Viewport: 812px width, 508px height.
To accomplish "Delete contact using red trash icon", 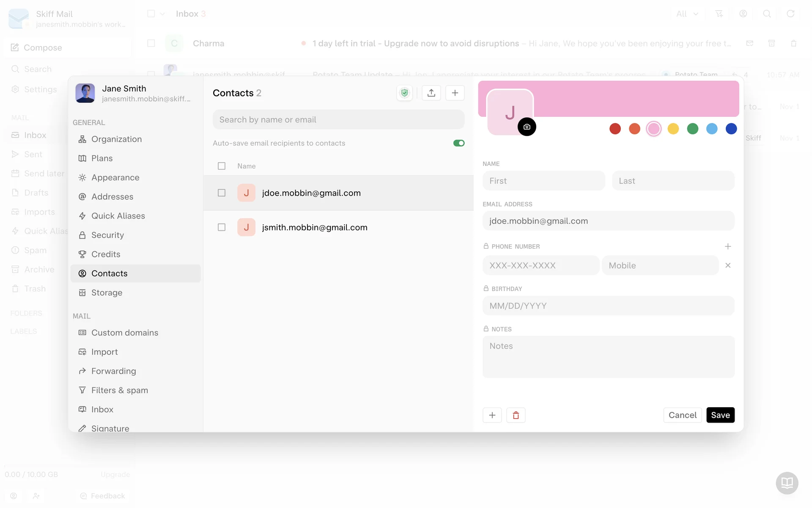I will point(516,415).
